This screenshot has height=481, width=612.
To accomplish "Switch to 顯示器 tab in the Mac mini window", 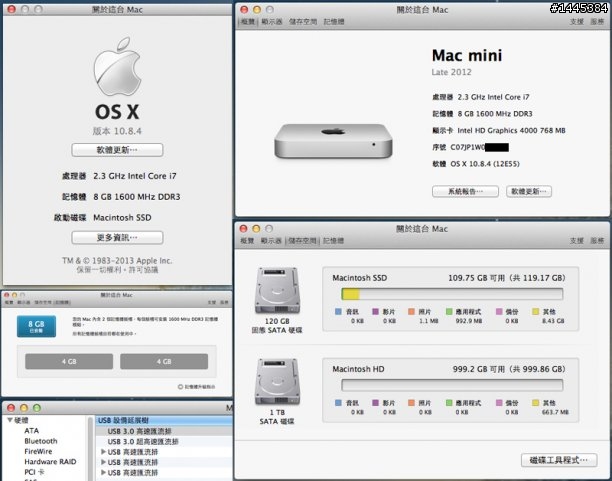I will 271,21.
